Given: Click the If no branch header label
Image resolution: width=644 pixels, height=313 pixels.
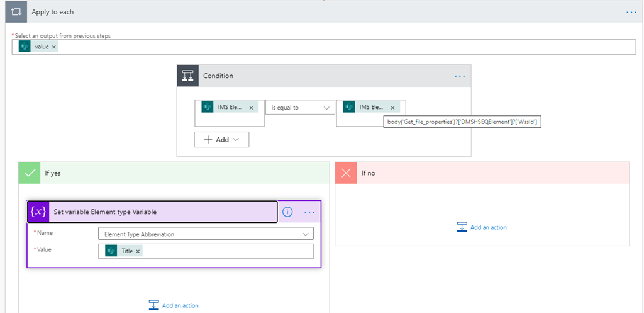Looking at the screenshot, I should [x=369, y=173].
